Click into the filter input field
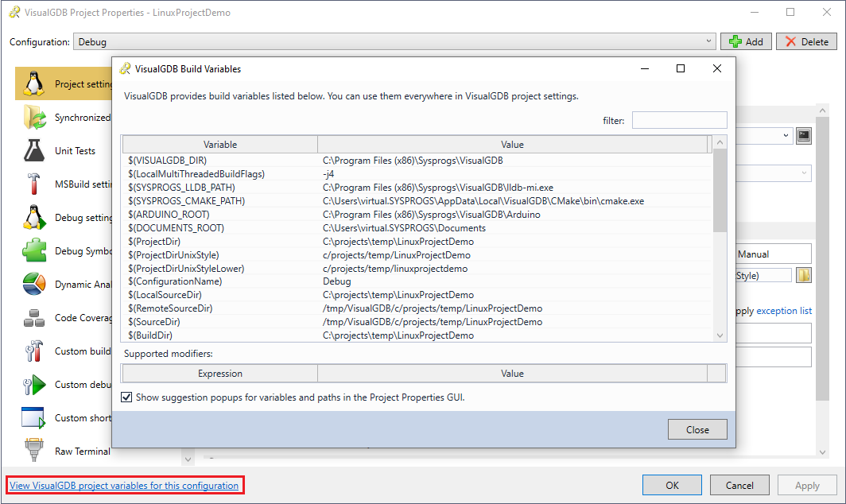This screenshot has height=504, width=846. 679,120
